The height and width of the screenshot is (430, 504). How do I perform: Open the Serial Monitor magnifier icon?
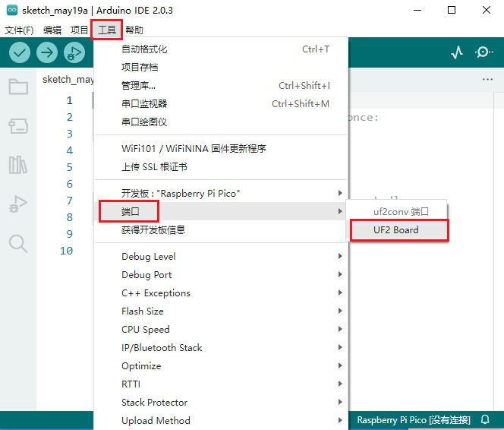484,52
